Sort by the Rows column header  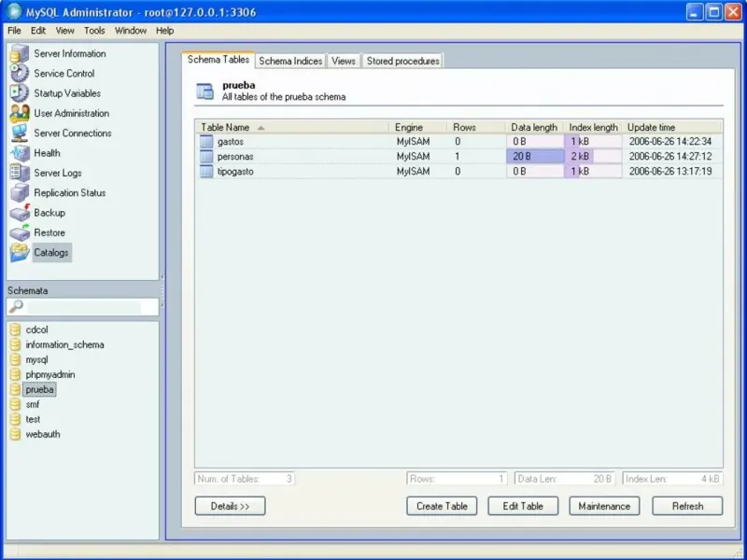[x=476, y=127]
